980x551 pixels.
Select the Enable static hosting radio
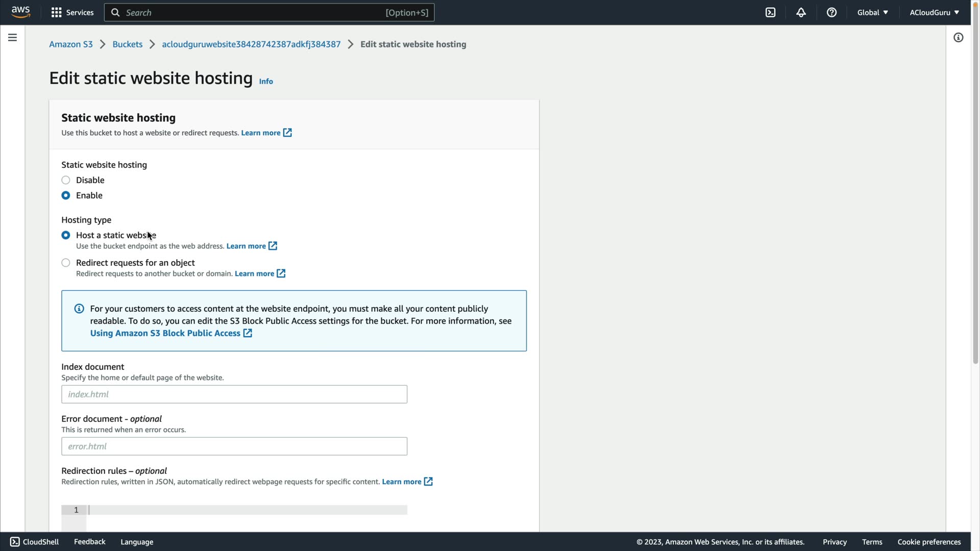tap(66, 195)
